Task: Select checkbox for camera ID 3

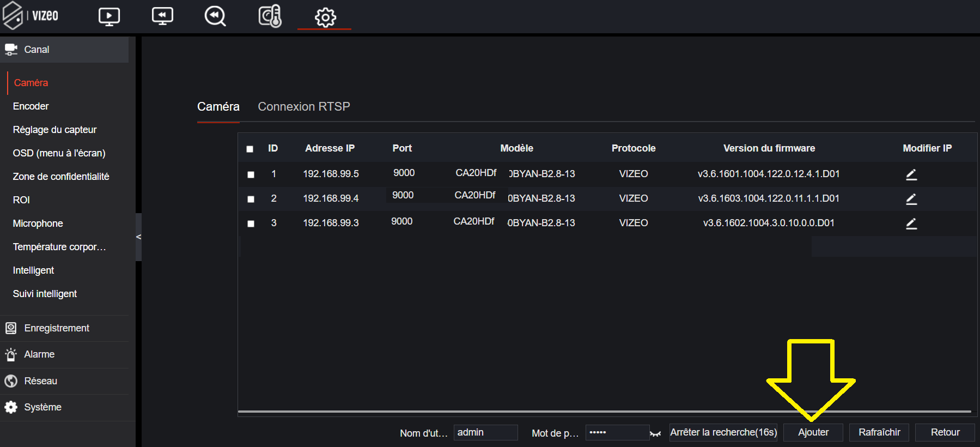Action: pyautogui.click(x=251, y=224)
